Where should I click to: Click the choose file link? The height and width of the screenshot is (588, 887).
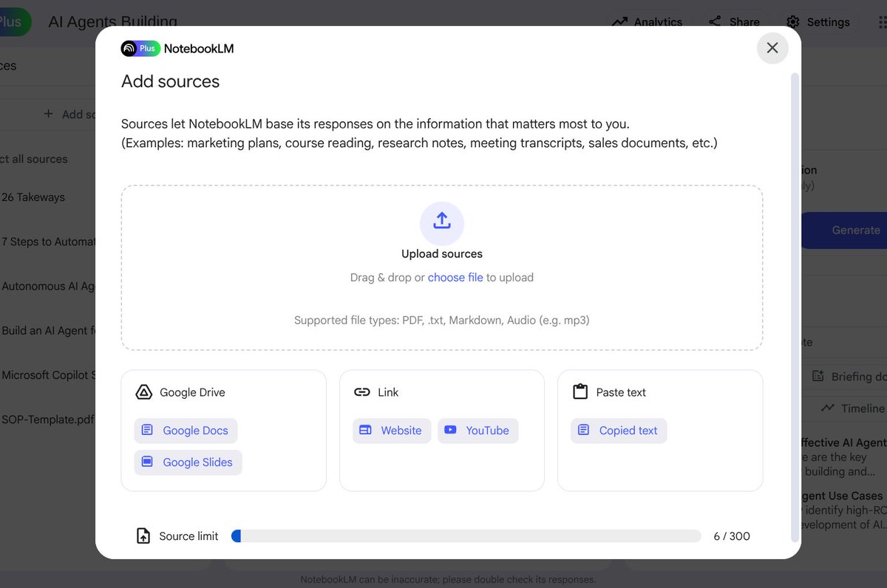pos(455,278)
